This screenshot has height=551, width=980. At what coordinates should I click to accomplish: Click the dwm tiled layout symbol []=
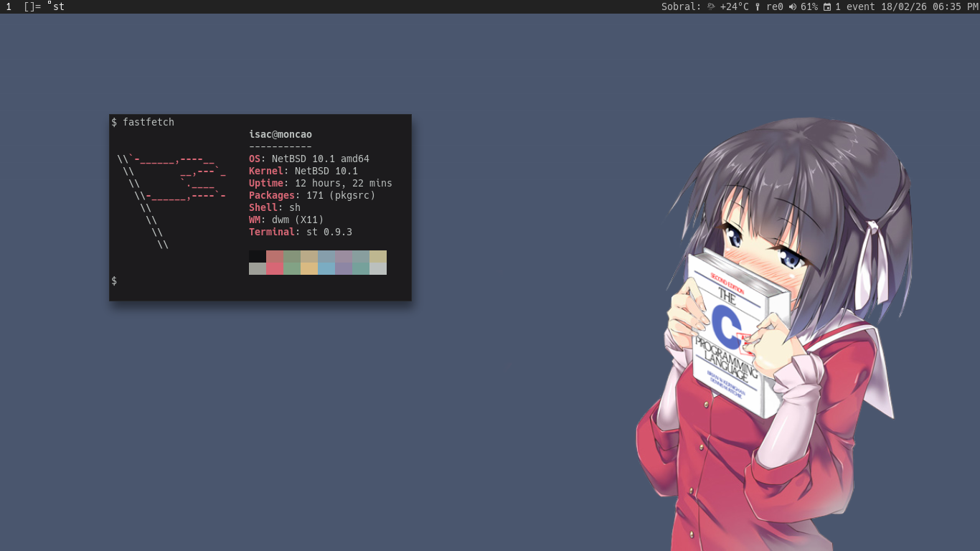pyautogui.click(x=32, y=6)
